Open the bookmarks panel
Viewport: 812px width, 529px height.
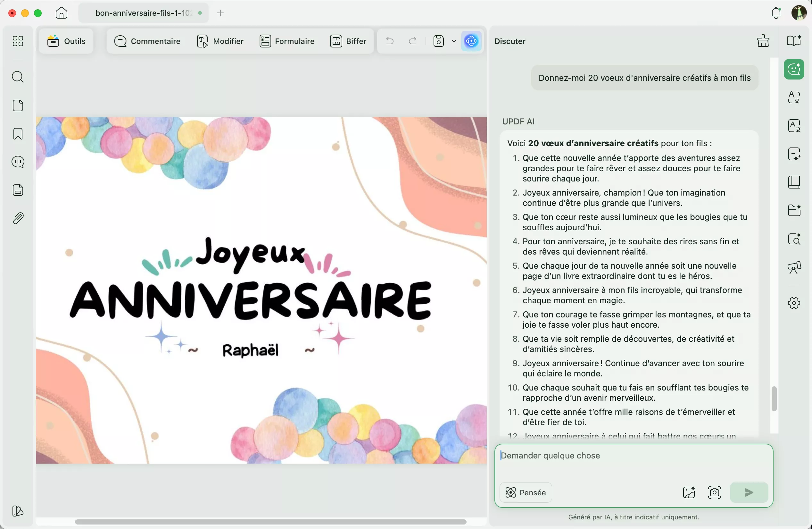click(x=18, y=133)
